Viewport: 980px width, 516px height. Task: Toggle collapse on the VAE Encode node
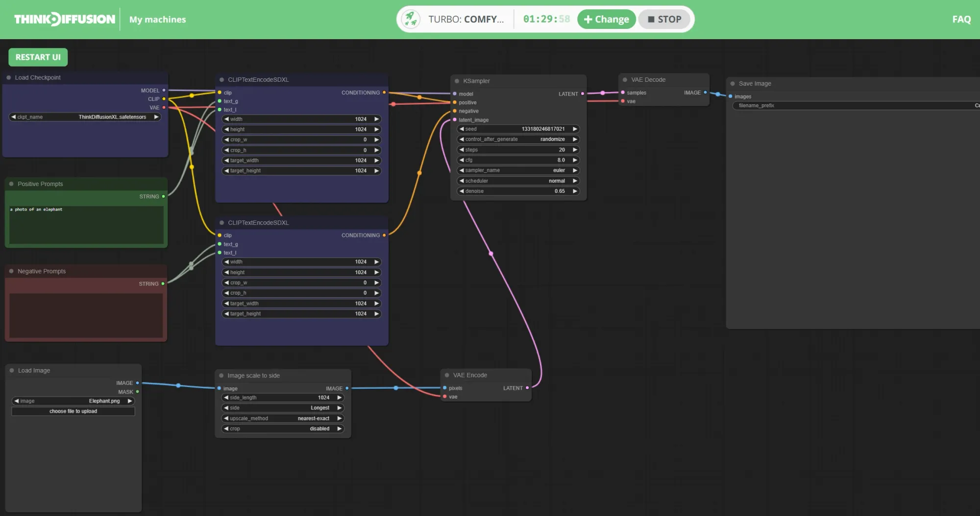pyautogui.click(x=447, y=375)
